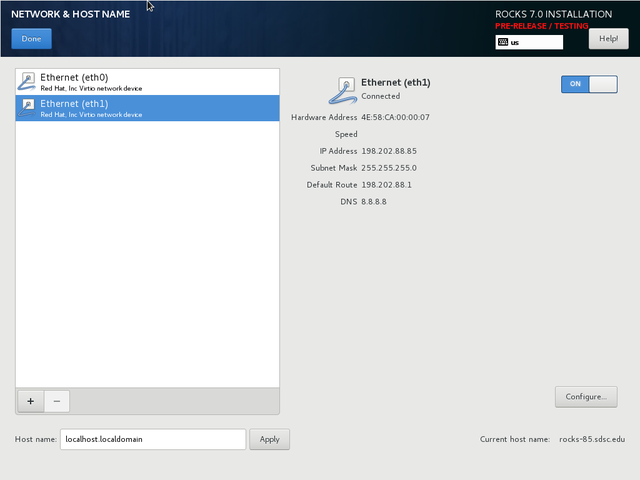Click the Host name text field
This screenshot has height=480, width=640.
pos(152,439)
